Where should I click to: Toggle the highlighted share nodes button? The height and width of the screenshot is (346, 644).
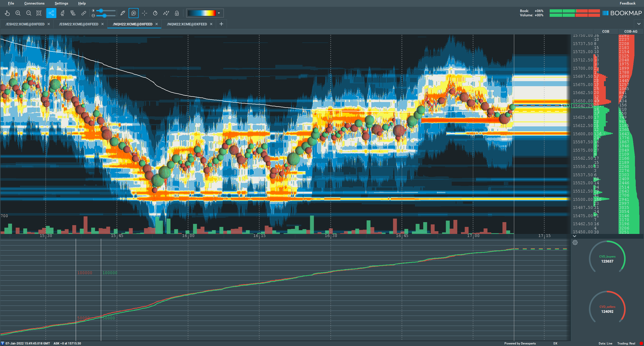(x=51, y=13)
